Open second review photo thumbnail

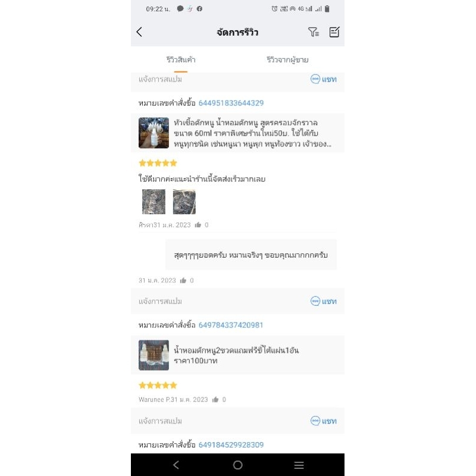point(184,202)
